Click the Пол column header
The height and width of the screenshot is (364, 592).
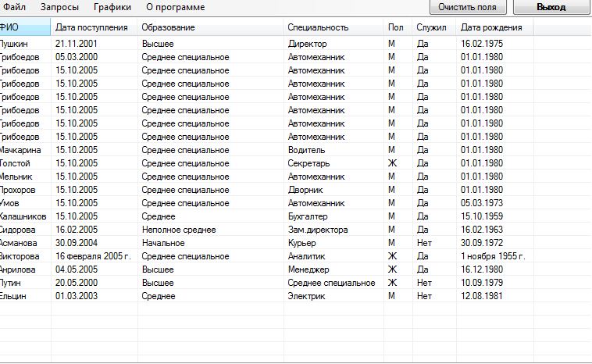pyautogui.click(x=398, y=27)
